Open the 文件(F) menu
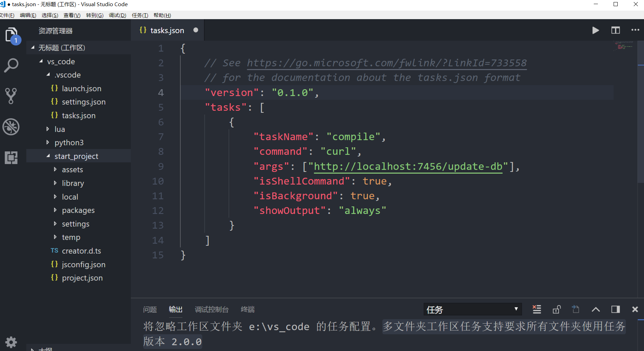 point(7,15)
